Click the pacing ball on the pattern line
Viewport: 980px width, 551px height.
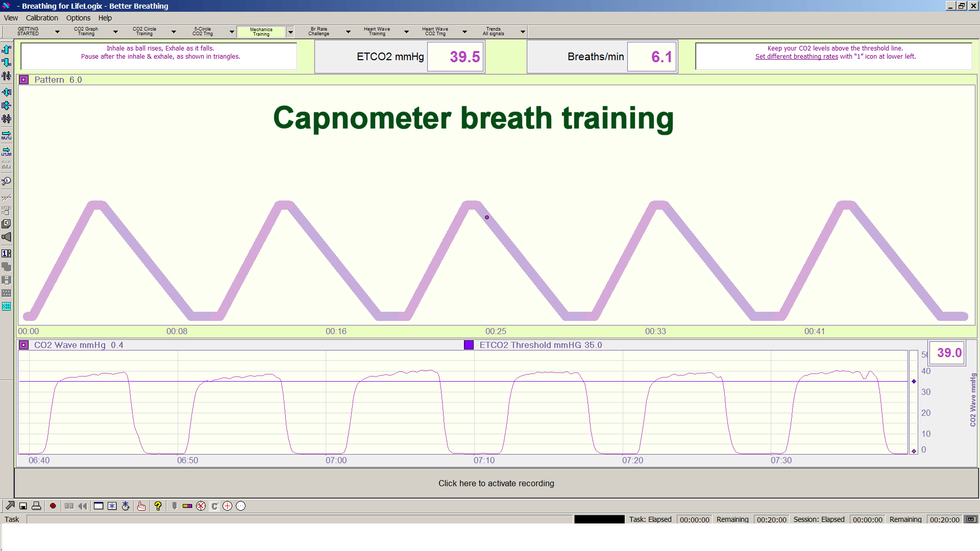coord(487,217)
